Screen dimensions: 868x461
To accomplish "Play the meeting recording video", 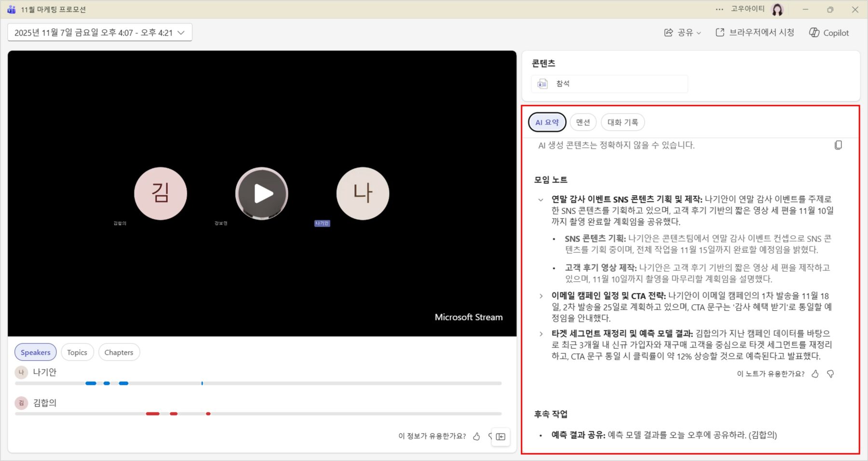I will click(262, 194).
